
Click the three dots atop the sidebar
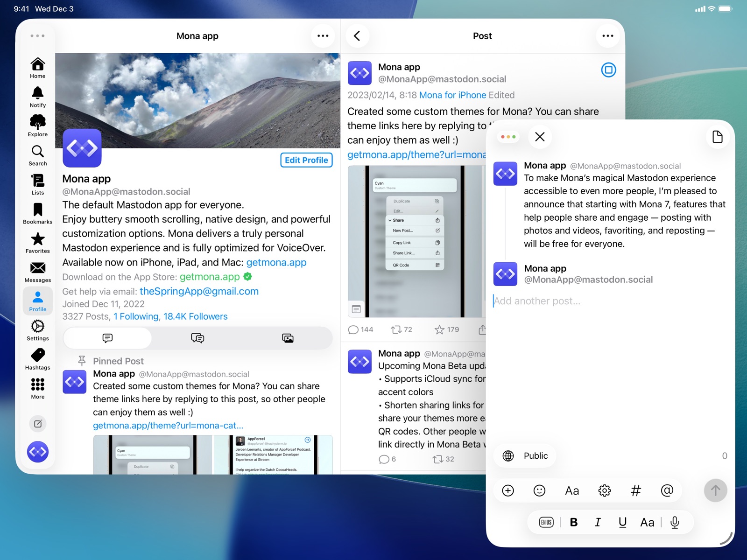pyautogui.click(x=37, y=36)
